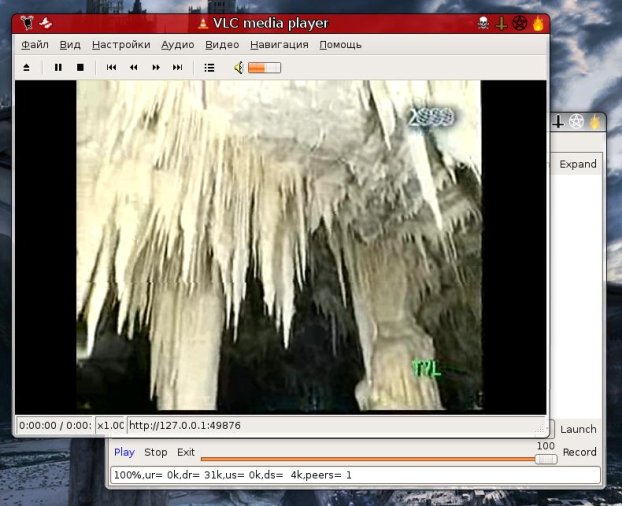Open the Видео menu
This screenshot has height=506, width=622.
[x=222, y=45]
